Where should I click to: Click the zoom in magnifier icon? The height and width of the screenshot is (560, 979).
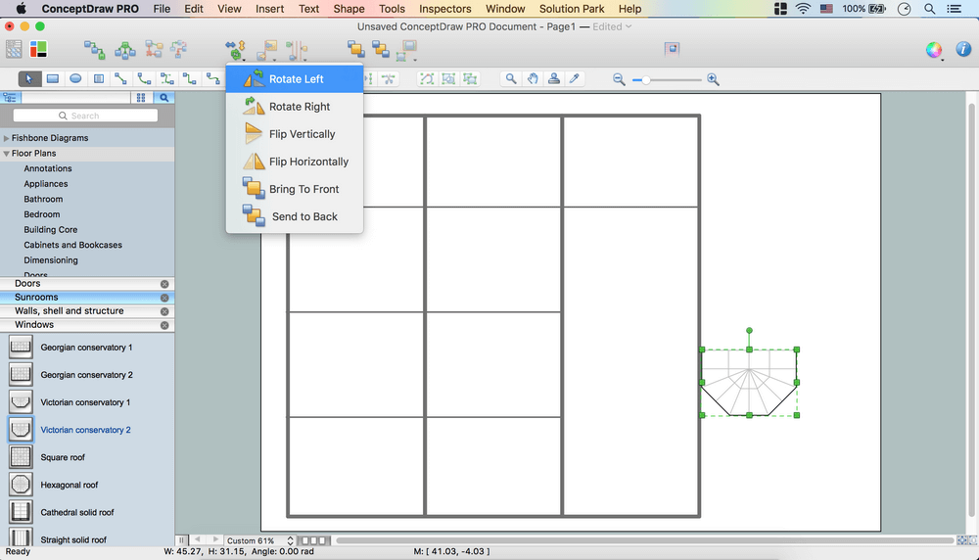[x=713, y=79]
